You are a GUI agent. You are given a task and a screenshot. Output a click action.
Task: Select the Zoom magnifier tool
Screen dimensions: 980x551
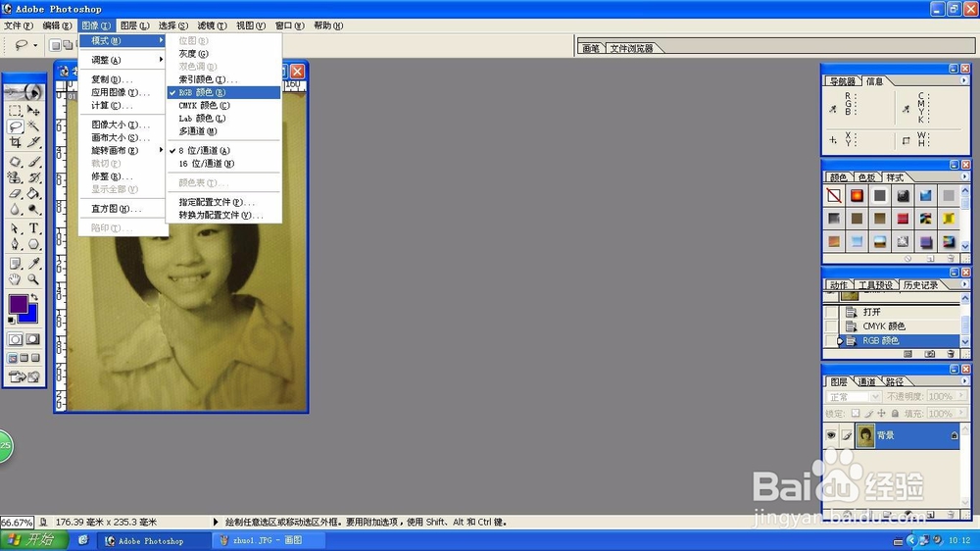33,279
